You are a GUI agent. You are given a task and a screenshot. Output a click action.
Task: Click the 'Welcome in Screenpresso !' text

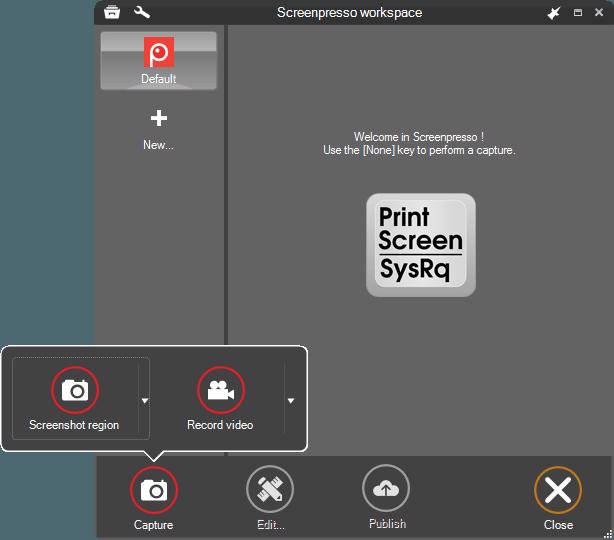click(x=419, y=137)
